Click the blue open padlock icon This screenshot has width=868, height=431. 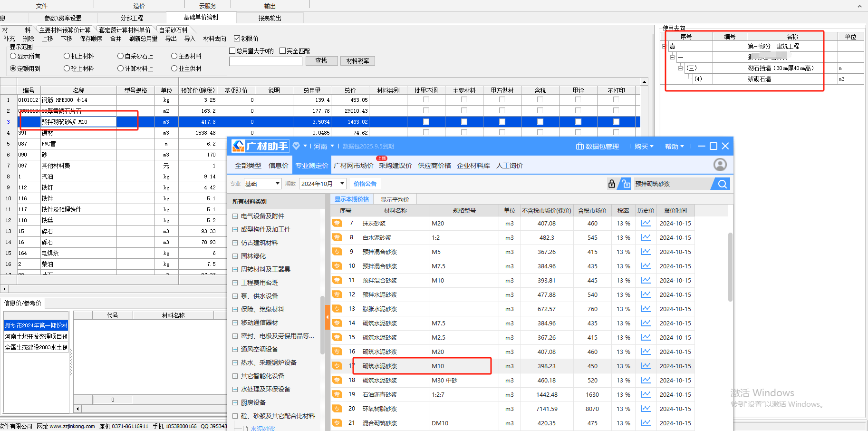[625, 184]
